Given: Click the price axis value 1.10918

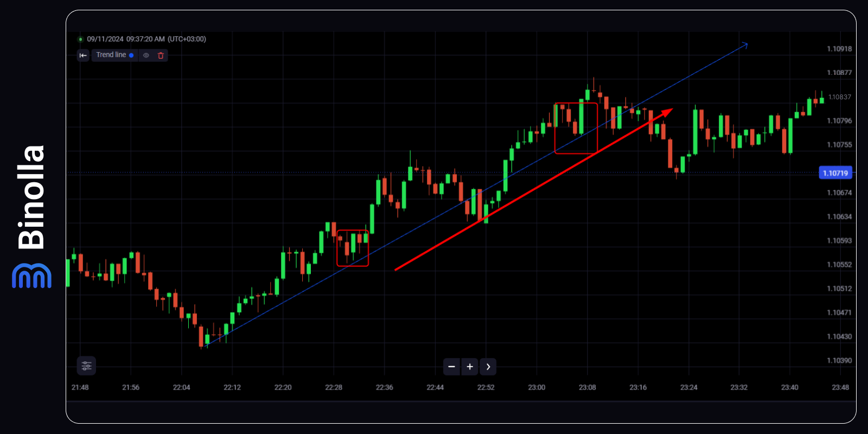Looking at the screenshot, I should tap(839, 49).
